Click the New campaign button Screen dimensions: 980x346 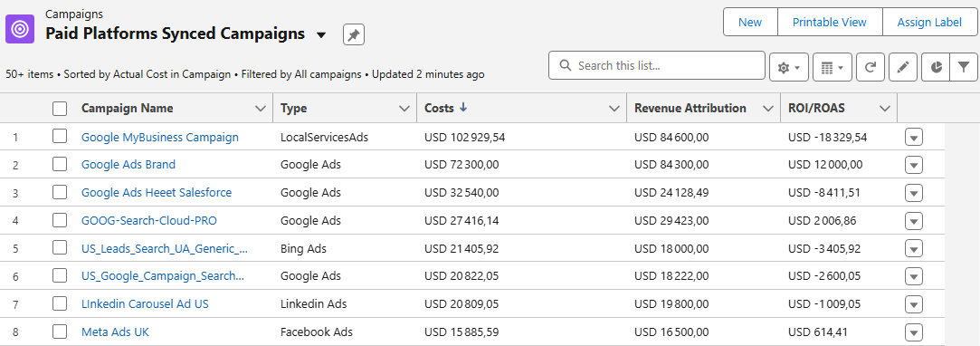[x=750, y=22]
